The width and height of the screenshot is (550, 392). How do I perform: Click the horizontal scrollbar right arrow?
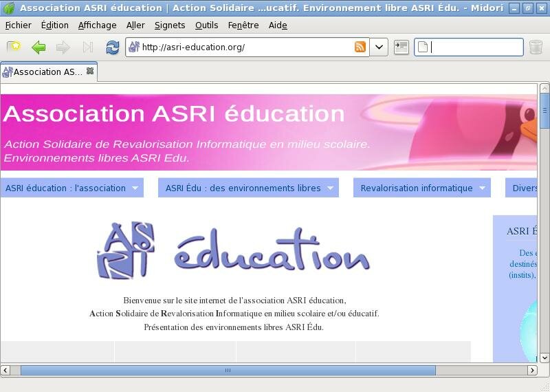[532, 370]
